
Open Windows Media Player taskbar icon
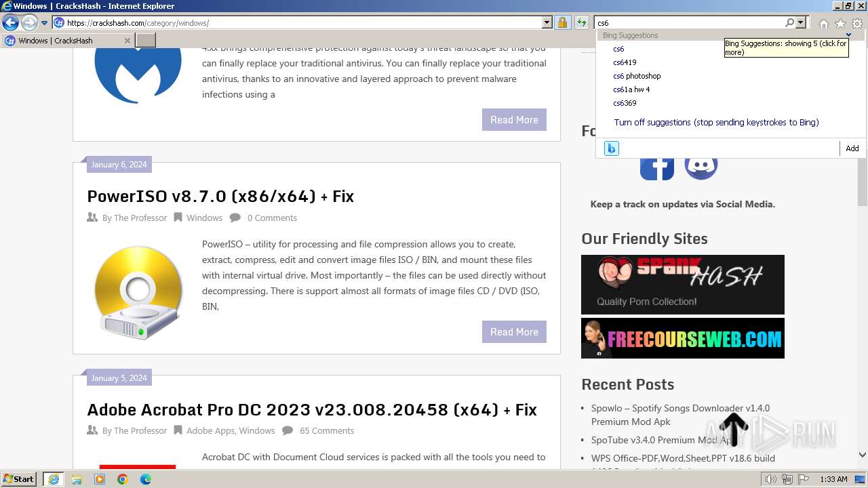point(100,479)
